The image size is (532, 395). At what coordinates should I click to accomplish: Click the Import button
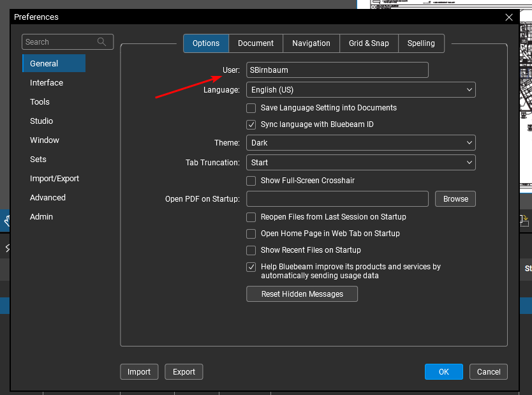[x=139, y=372]
